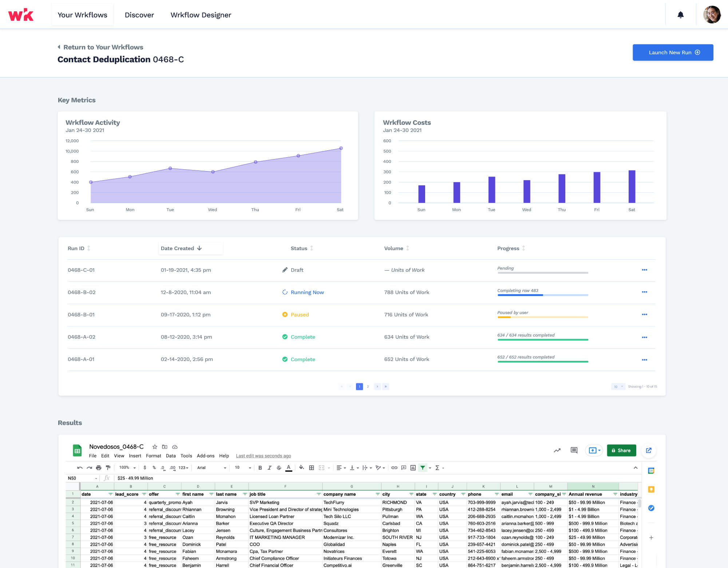Switch to the Discover tab
The height and width of the screenshot is (568, 728).
click(139, 15)
